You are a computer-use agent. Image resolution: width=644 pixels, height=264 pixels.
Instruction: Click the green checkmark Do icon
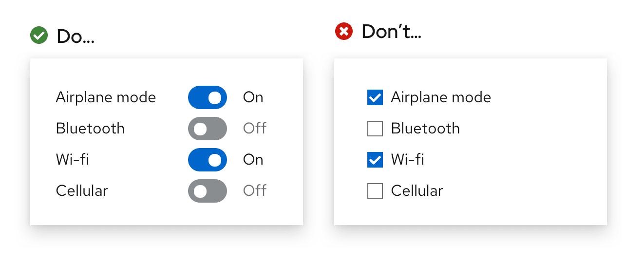[x=39, y=36]
